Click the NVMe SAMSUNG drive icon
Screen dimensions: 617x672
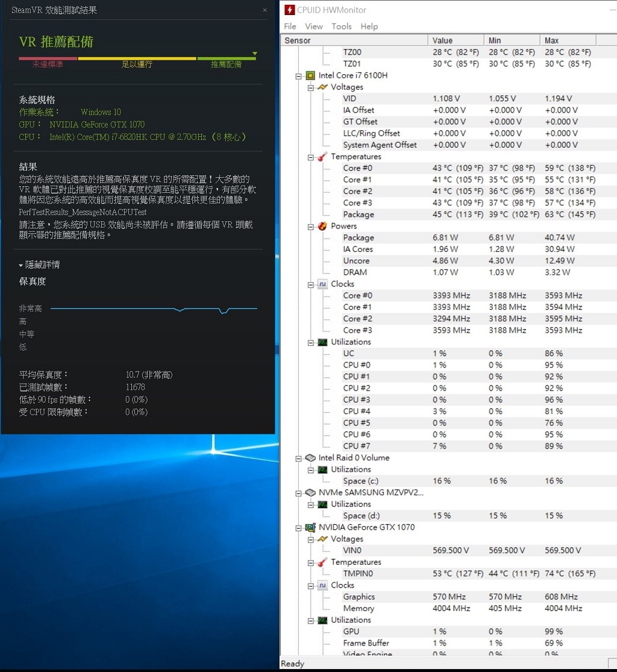(310, 492)
